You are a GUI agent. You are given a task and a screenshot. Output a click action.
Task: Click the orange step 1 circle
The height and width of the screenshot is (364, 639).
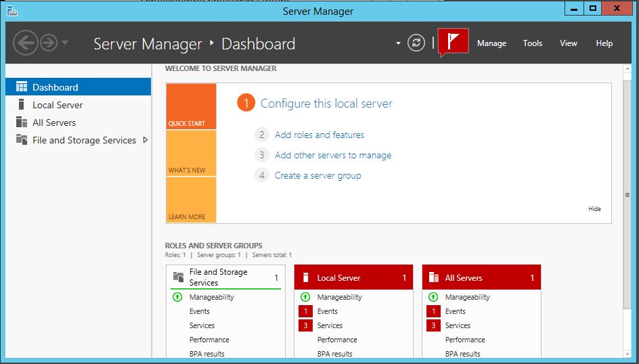pos(246,103)
